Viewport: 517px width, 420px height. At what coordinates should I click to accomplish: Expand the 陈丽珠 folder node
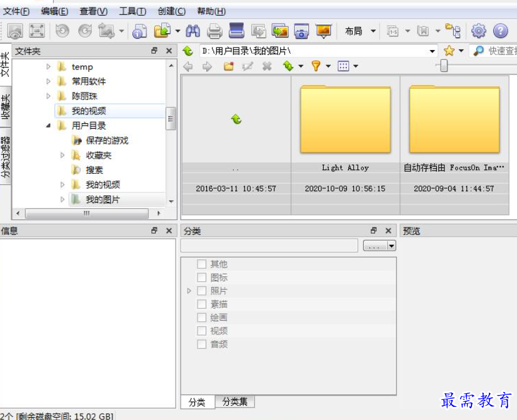pos(49,96)
